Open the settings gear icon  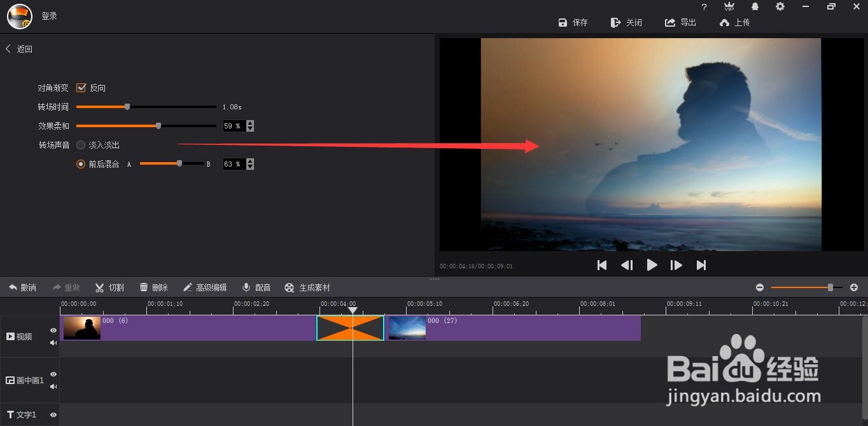[780, 6]
